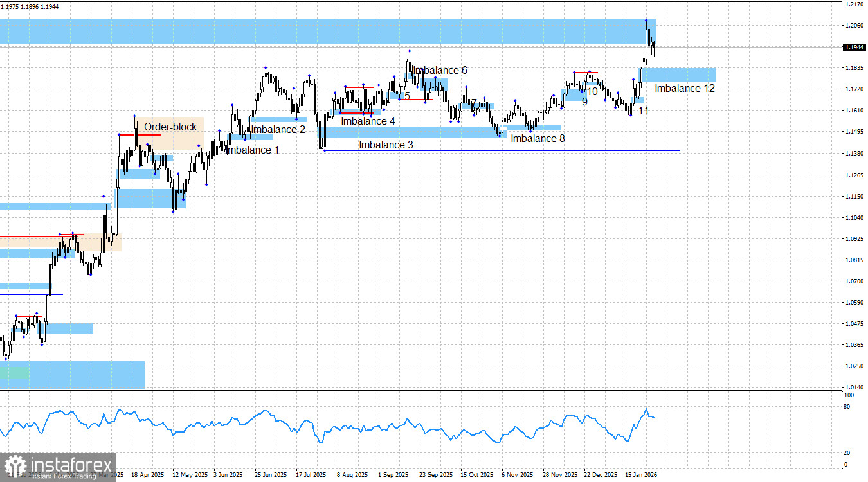
Task: Click the 1.0475 price axis value
Action: tap(854, 323)
